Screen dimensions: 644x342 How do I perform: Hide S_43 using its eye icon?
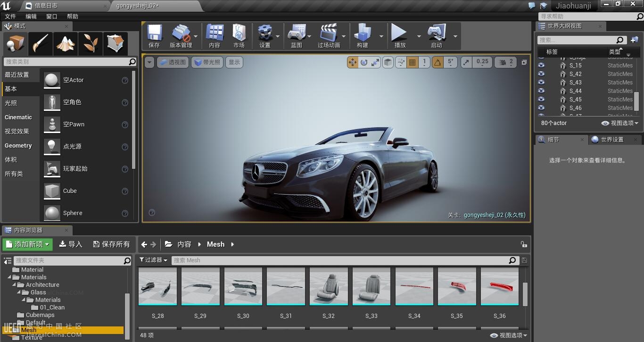click(x=541, y=83)
